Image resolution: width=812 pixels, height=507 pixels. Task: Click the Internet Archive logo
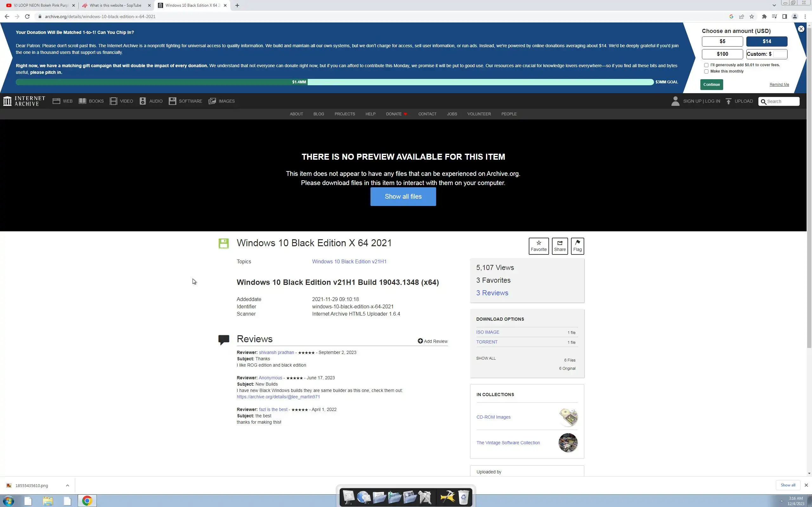(x=24, y=101)
